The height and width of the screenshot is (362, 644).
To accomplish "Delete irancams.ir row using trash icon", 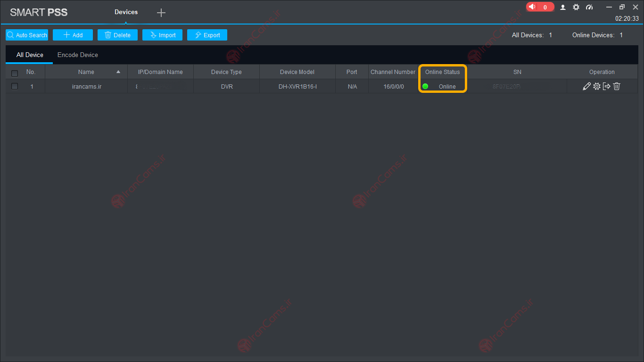I will coord(617,86).
